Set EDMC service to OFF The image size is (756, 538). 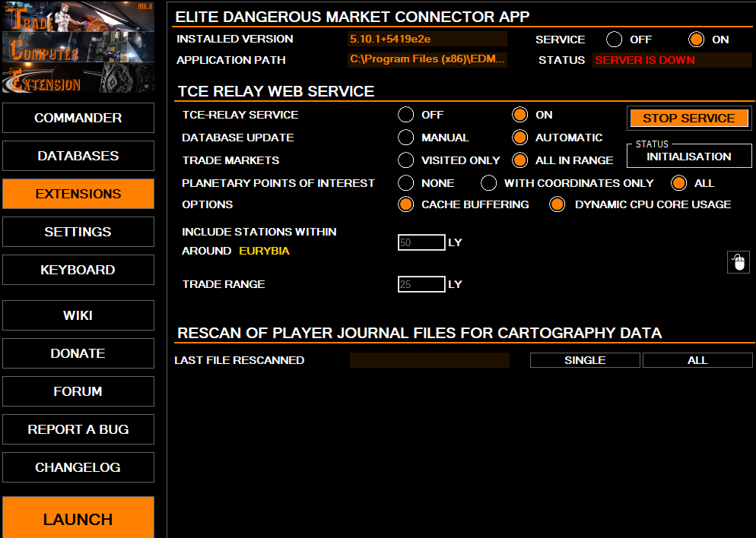click(x=615, y=40)
